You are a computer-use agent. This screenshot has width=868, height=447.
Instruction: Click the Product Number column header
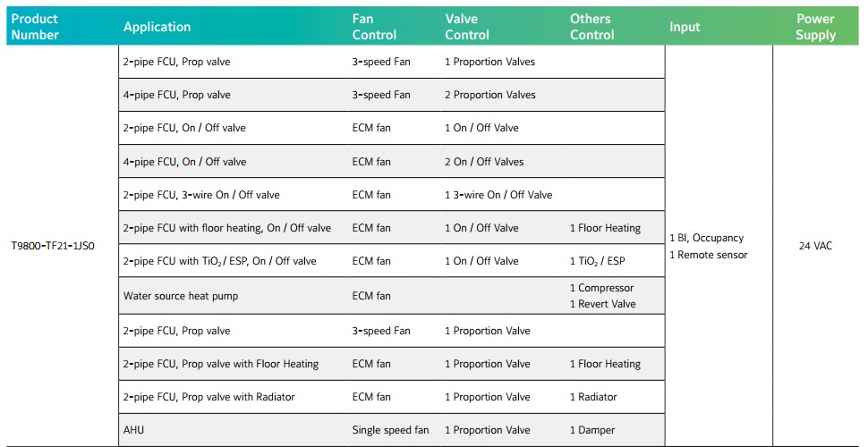[35, 27]
